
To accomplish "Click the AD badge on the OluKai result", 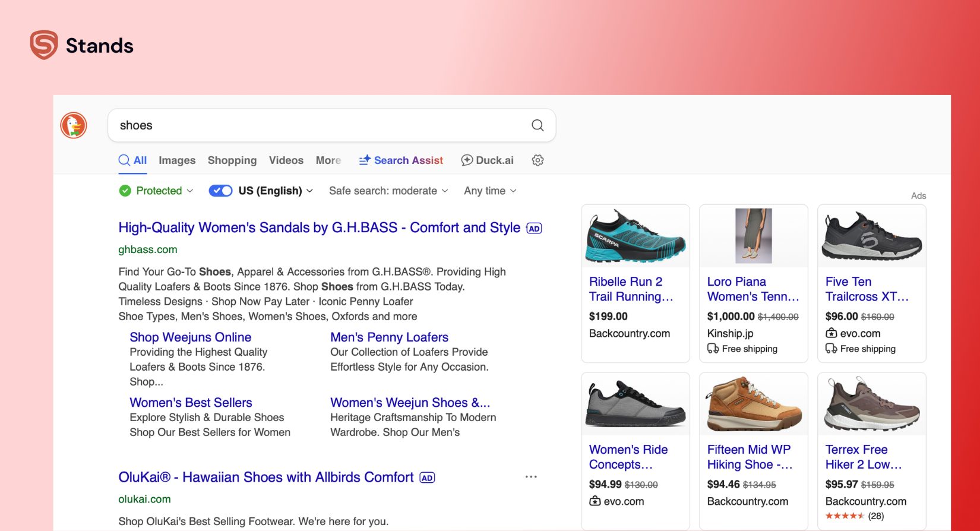I will click(x=427, y=478).
